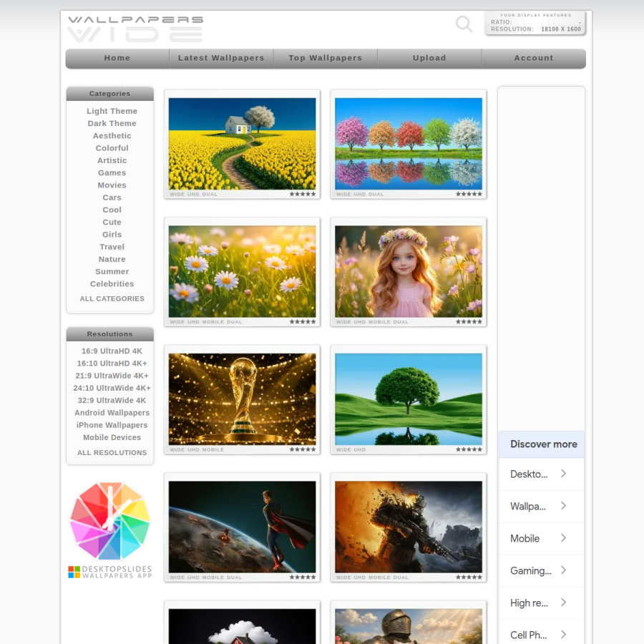
Task: Rate the colorful trees reflection wallpaper stars
Action: [x=469, y=194]
